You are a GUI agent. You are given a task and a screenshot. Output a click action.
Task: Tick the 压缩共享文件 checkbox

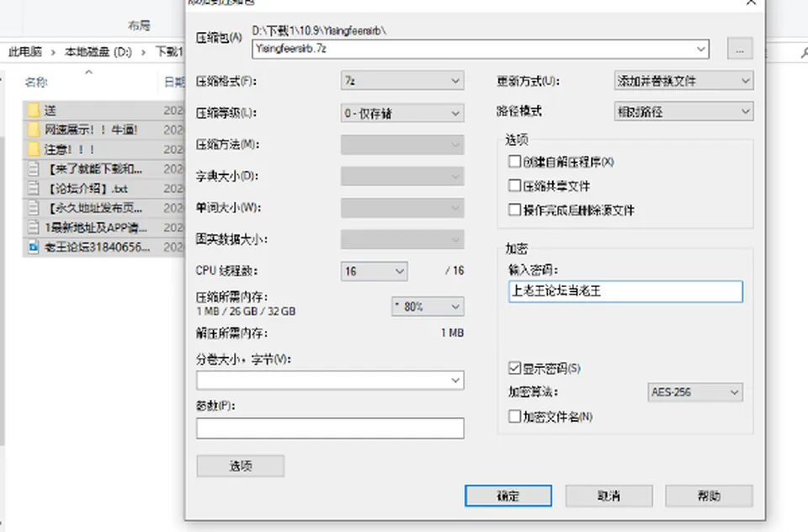pos(514,185)
